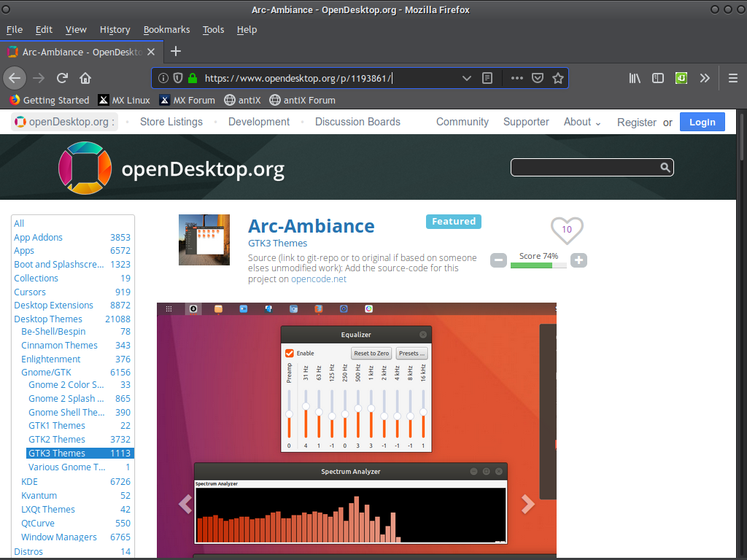747x560 pixels.
Task: Open the App Addons category
Action: [x=38, y=237]
